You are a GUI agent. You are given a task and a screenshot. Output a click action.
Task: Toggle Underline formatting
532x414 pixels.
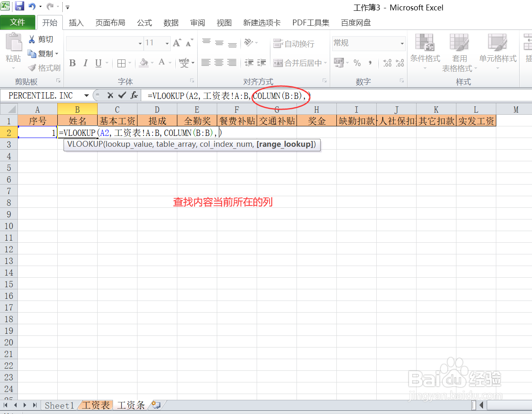click(x=98, y=63)
